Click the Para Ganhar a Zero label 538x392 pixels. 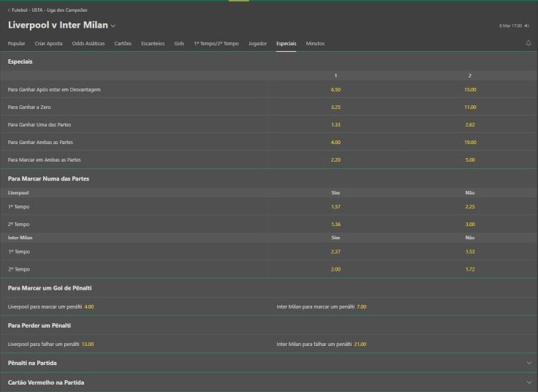[29, 107]
